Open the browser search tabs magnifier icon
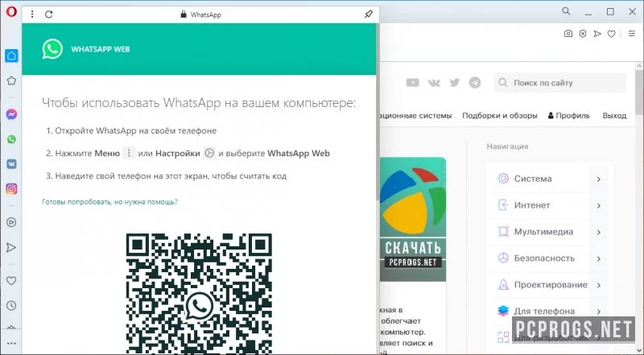The width and height of the screenshot is (644, 355). tap(567, 11)
